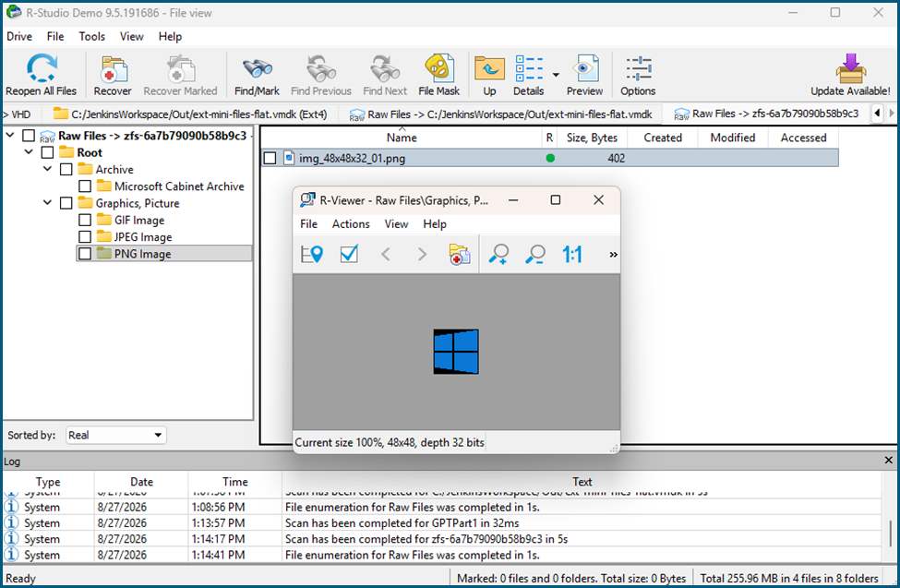Click R-Viewer recover file icon
This screenshot has width=900, height=588.
(459, 254)
